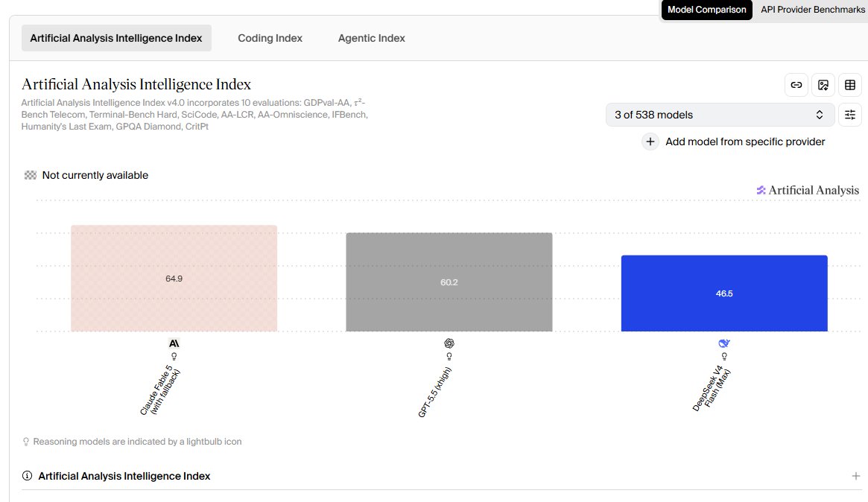
Task: Click lightbulb icon in reasoning models footnote
Action: [x=25, y=442]
